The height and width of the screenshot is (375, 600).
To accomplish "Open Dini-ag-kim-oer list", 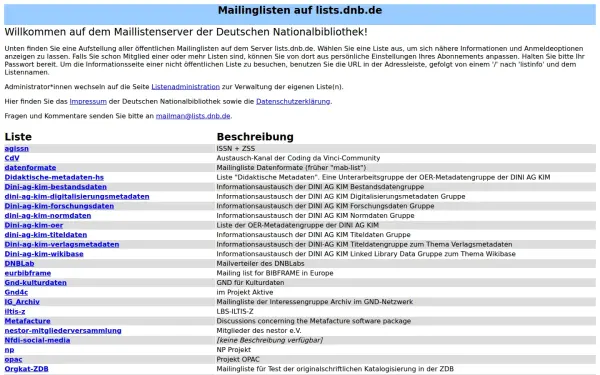I will pos(34,225).
